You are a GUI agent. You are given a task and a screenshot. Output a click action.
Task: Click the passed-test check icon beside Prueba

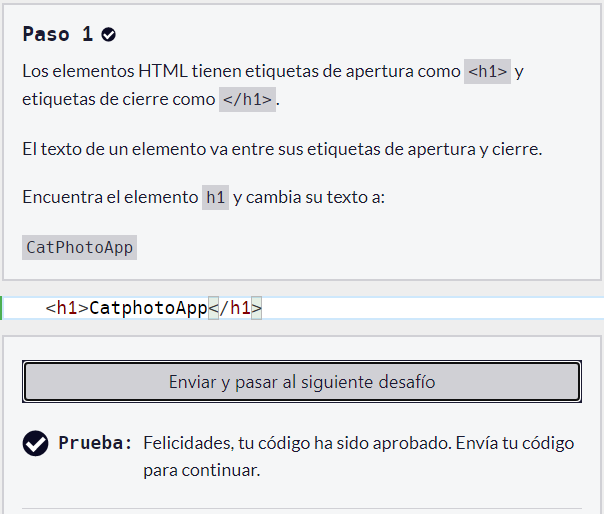35,443
